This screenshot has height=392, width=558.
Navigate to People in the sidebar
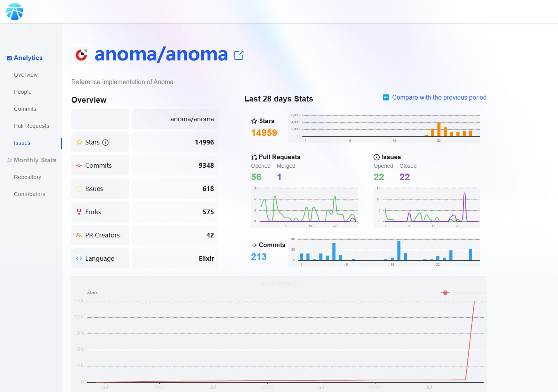pos(23,92)
